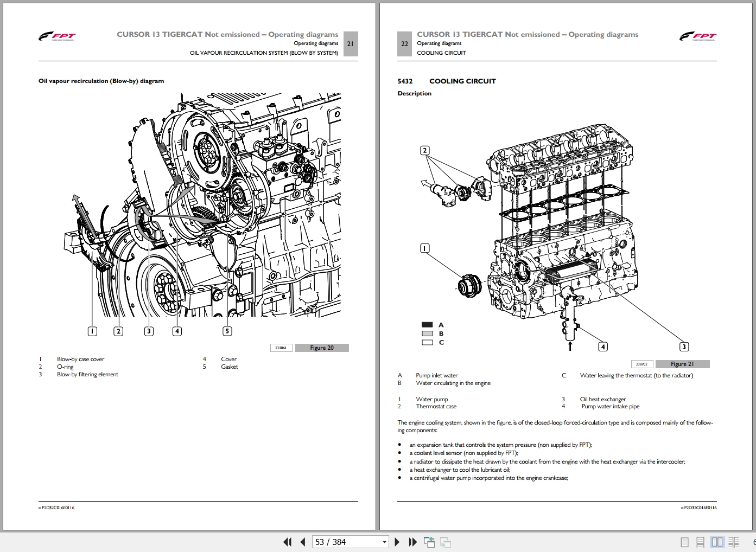The image size is (756, 552).
Task: Click inside the page number input field
Action: coord(336,542)
